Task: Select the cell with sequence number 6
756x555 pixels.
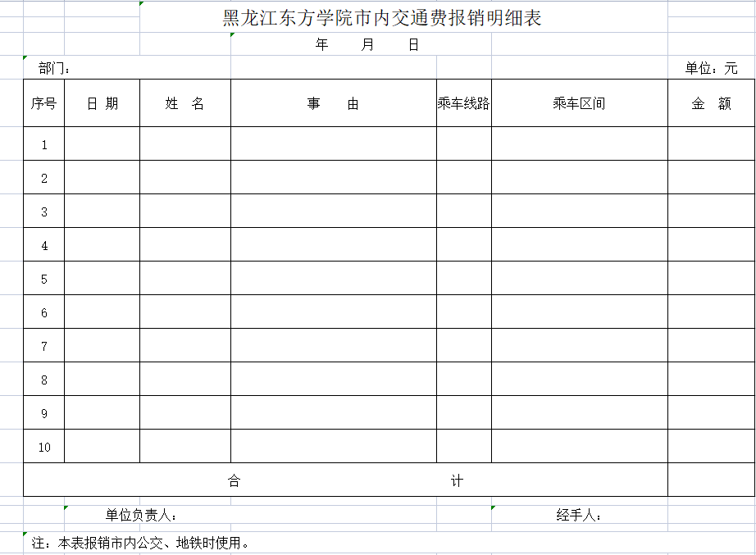Action: point(44,312)
